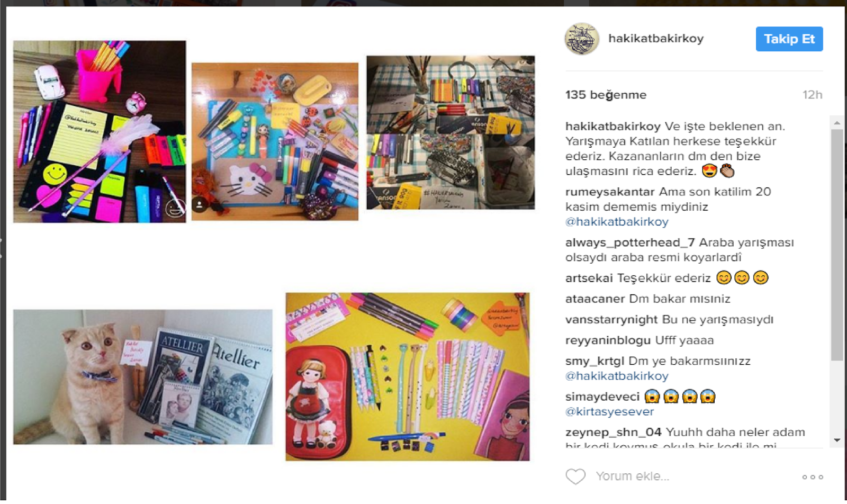Click the comments scrollbar thumb
Viewport: 847px width, 504px height.
pos(837,245)
